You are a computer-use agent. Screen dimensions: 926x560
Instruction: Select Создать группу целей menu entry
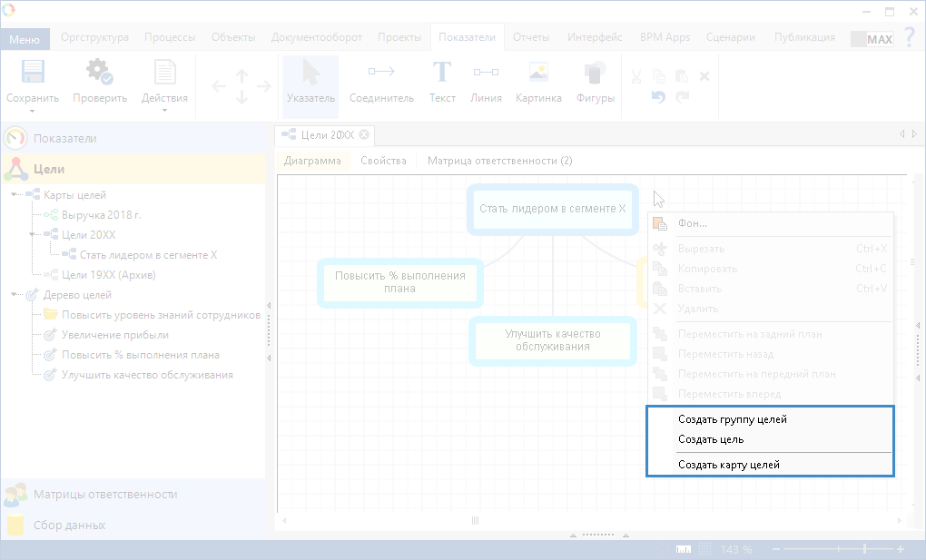[x=732, y=419]
